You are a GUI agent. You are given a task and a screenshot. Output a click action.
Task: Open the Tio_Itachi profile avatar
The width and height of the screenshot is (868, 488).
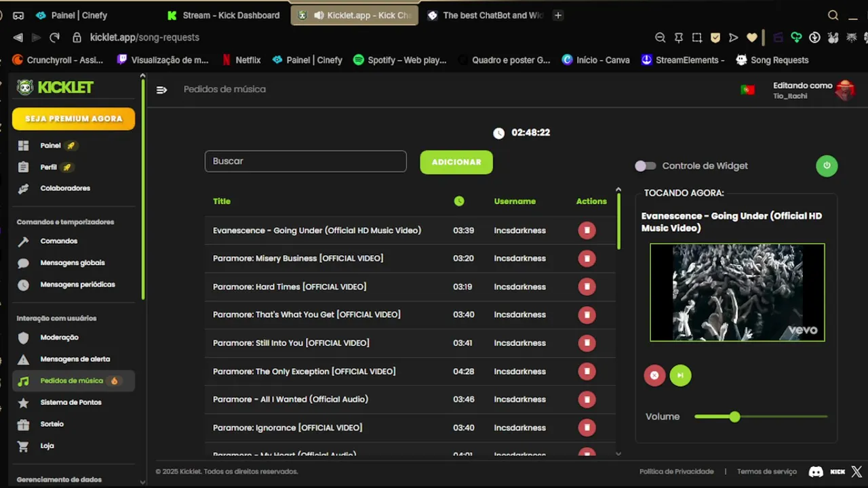[844, 89]
